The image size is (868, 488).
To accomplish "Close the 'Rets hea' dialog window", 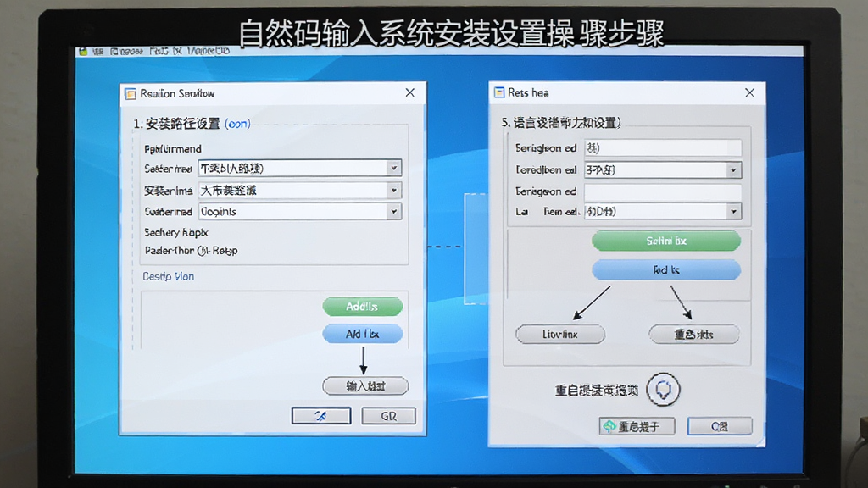I will coord(749,92).
